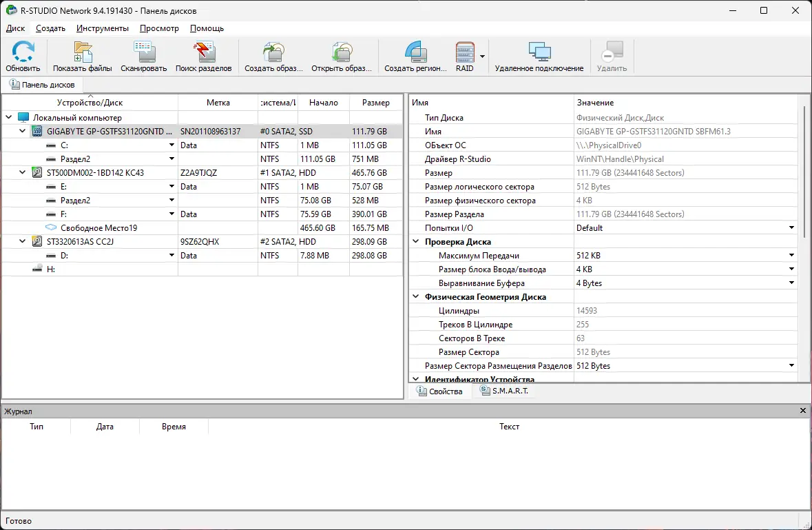The height and width of the screenshot is (530, 812).
Task: Open the Инструменты menu
Action: click(102, 28)
